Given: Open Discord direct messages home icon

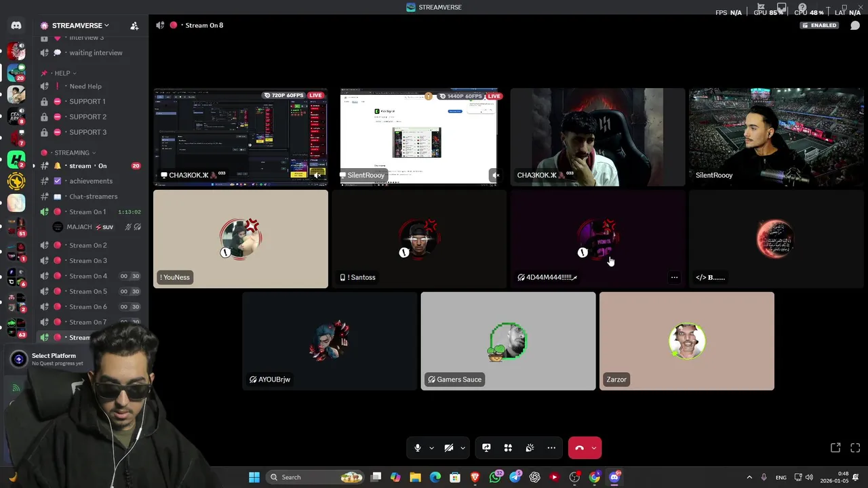Looking at the screenshot, I should [16, 26].
